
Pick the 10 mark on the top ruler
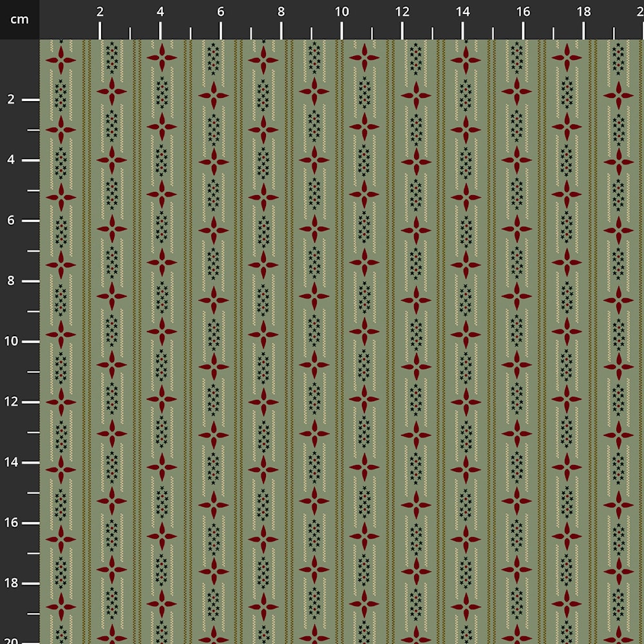(342, 12)
